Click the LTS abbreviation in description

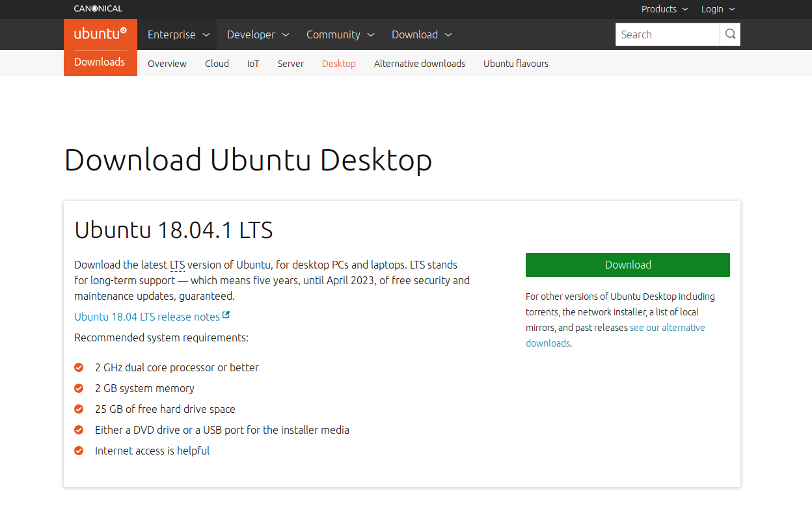178,265
